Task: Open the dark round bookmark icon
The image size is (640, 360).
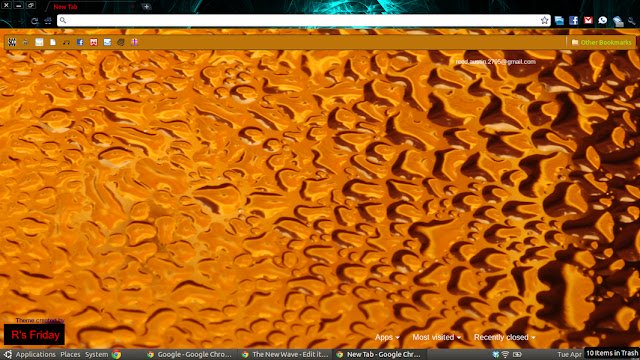Action: [121, 42]
